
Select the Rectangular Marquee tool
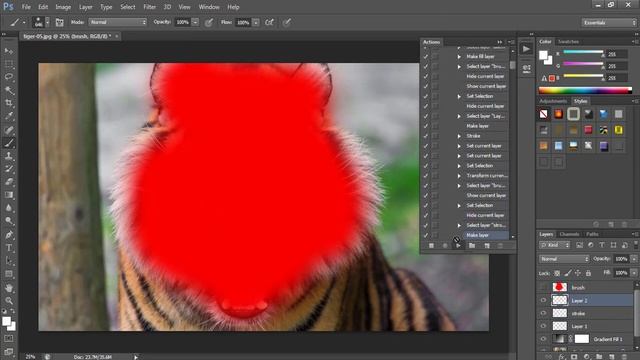[x=9, y=64]
